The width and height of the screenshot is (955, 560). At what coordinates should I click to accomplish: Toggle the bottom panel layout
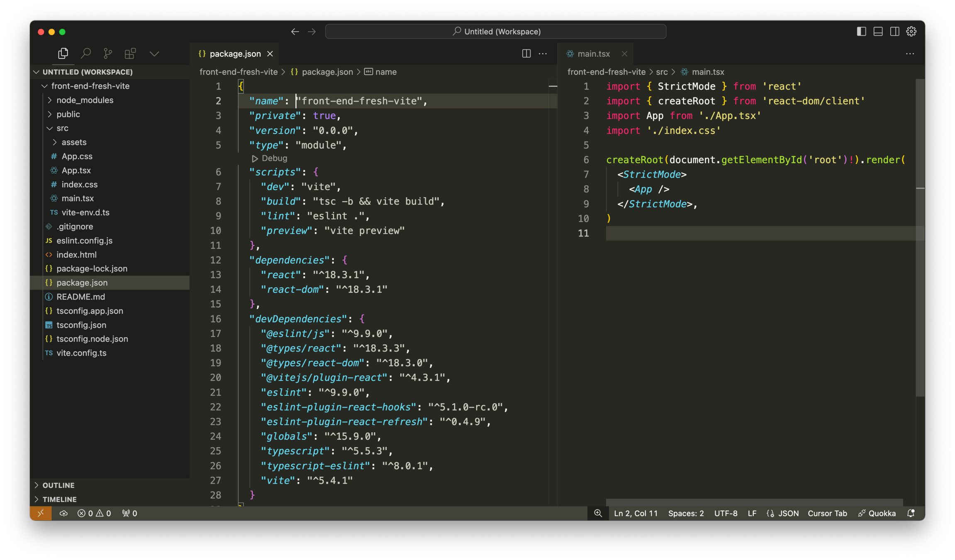click(x=878, y=32)
